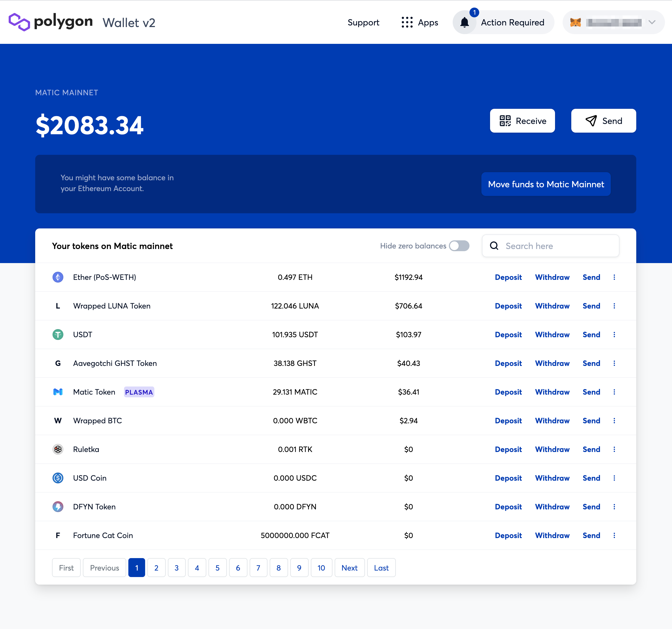Open more options for Ether row
The height and width of the screenshot is (629, 672).
tap(614, 277)
